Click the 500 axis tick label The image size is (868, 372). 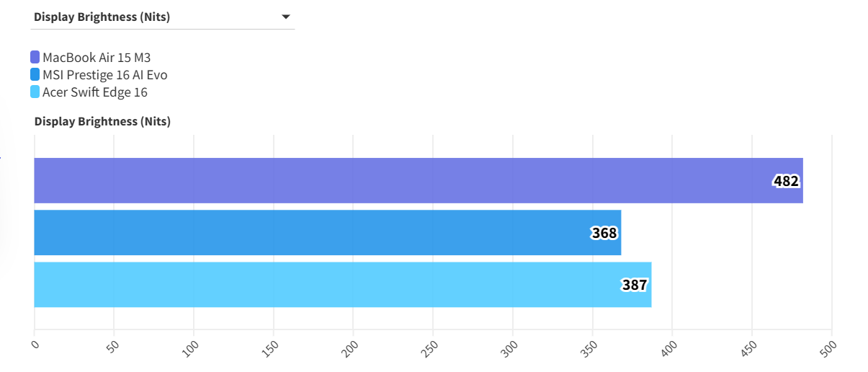[831, 346]
